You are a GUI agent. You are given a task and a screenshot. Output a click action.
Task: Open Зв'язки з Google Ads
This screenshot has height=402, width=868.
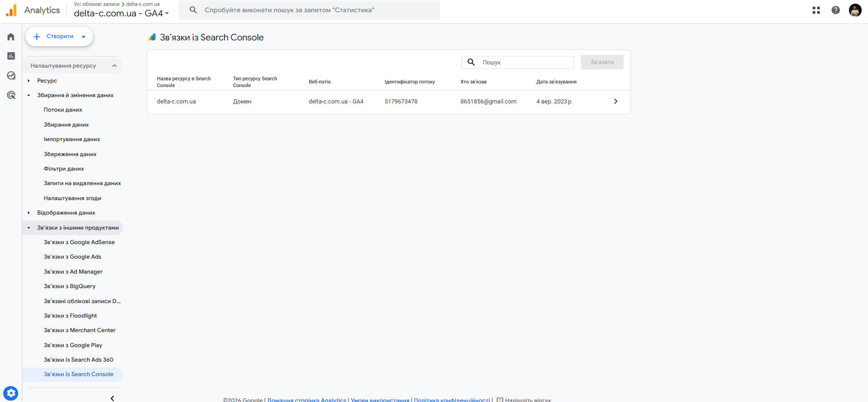[x=73, y=257]
